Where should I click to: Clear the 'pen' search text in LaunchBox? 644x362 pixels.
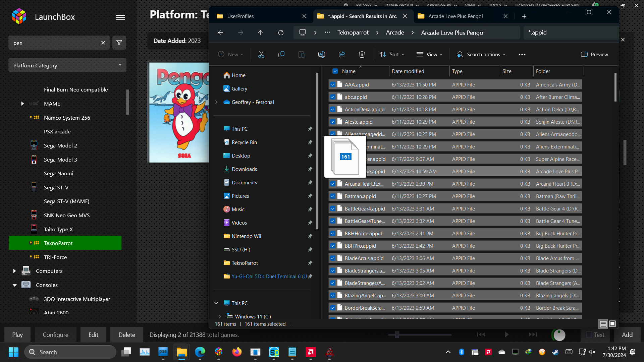[x=103, y=43]
